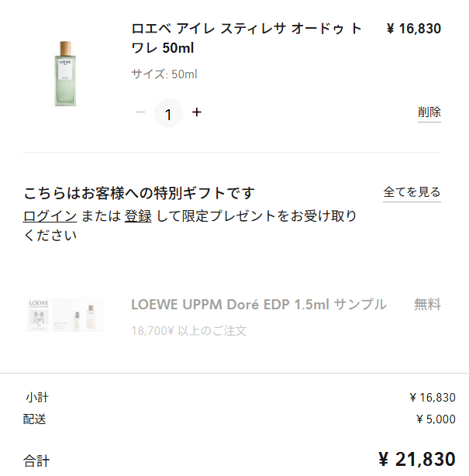Click the 無料 free label on the sample
This screenshot has height=476, width=469.
(427, 305)
